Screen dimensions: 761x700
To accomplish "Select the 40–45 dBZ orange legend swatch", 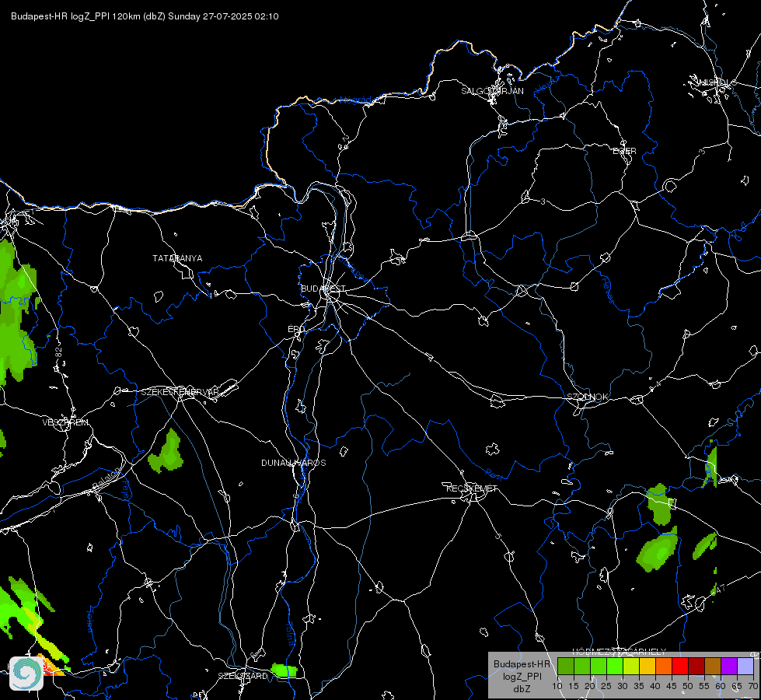I will (664, 666).
